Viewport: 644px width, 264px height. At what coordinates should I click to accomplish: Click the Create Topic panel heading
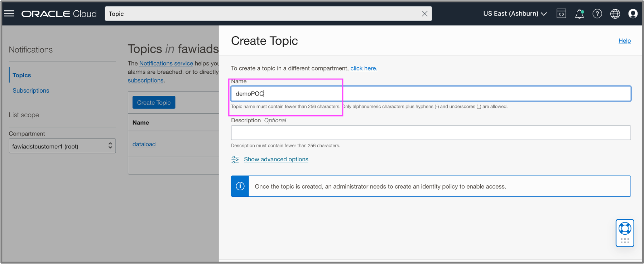(264, 41)
